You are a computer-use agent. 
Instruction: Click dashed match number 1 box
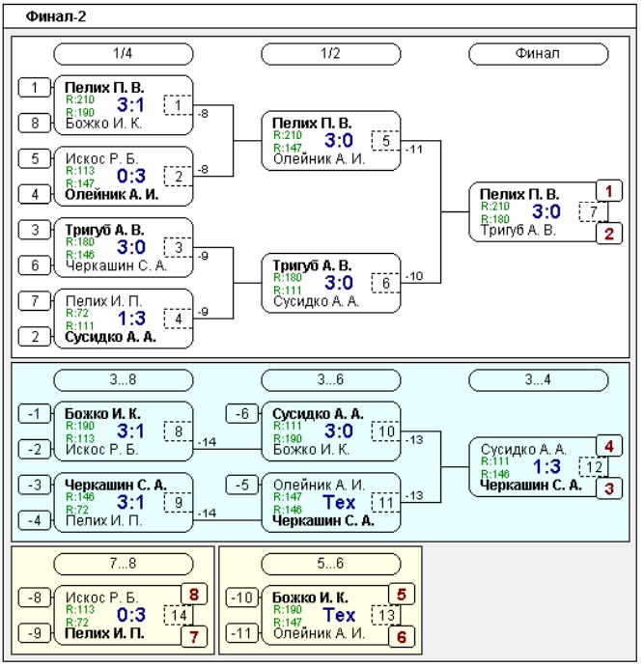pyautogui.click(x=178, y=105)
